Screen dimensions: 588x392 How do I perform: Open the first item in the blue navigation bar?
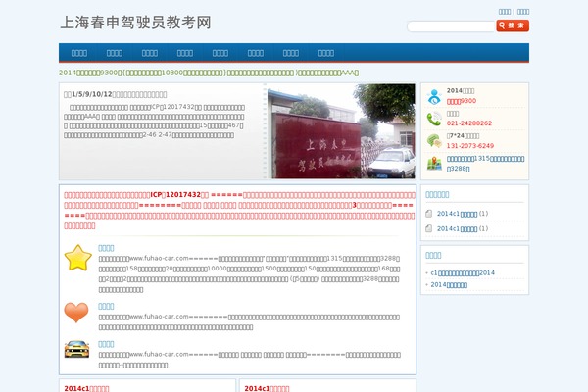click(x=79, y=53)
